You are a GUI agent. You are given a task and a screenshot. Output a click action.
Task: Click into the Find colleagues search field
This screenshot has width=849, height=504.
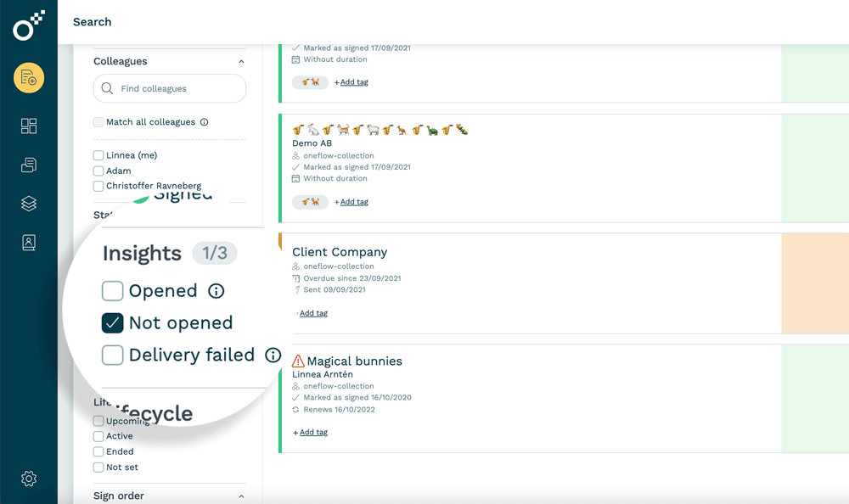tap(170, 88)
